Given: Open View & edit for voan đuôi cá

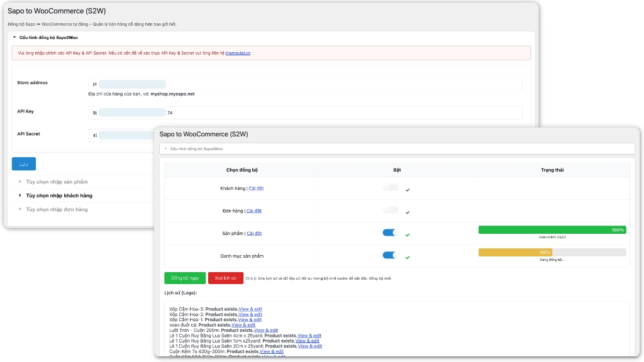Looking at the screenshot, I should tap(243, 325).
